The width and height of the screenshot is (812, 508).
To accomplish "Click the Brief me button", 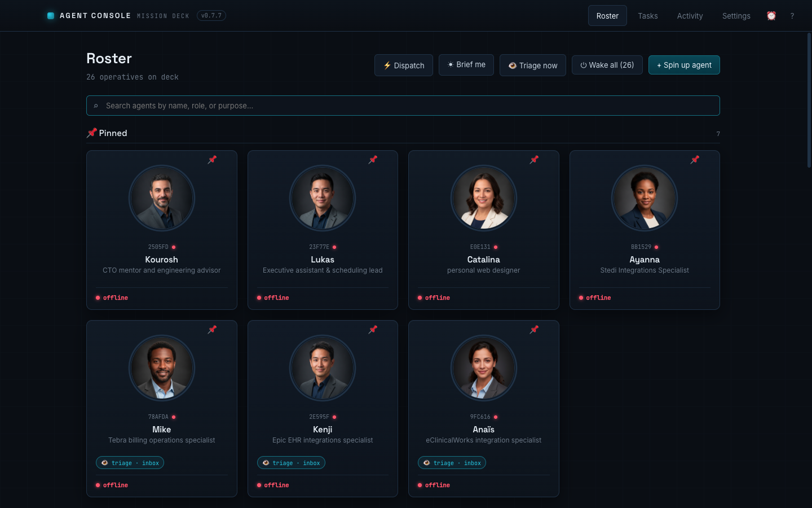I will click(466, 65).
